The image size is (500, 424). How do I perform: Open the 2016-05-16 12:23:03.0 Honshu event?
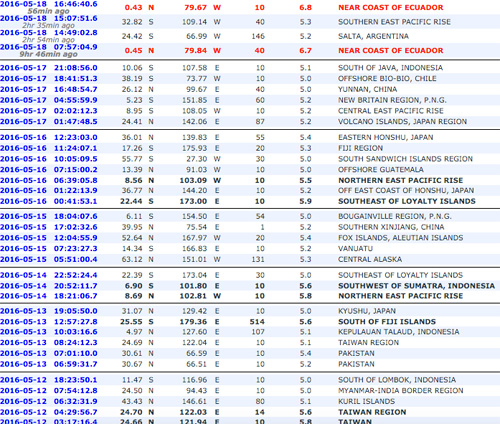49,137
